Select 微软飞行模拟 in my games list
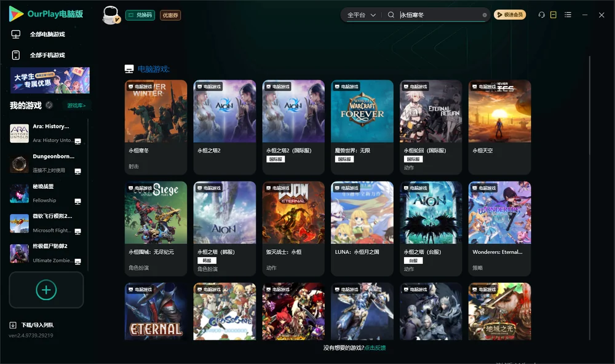Image resolution: width=615 pixels, height=364 pixels. [x=46, y=223]
